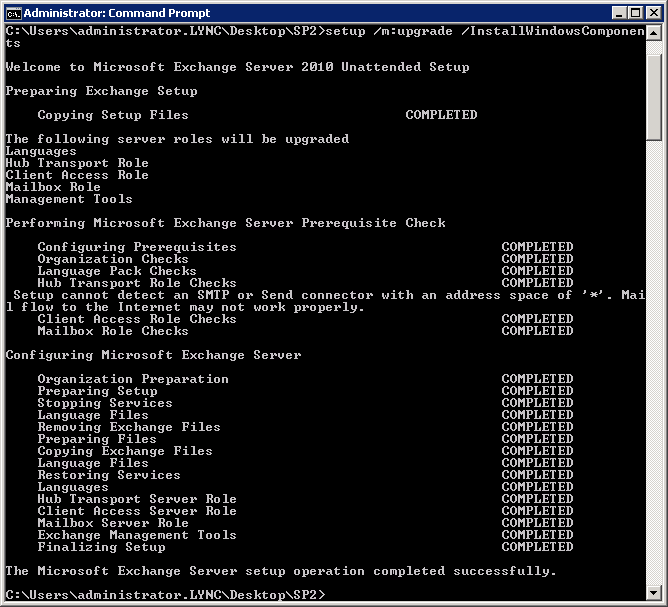The width and height of the screenshot is (668, 607).
Task: Click the final SP2 command prompt line
Action: 165,595
